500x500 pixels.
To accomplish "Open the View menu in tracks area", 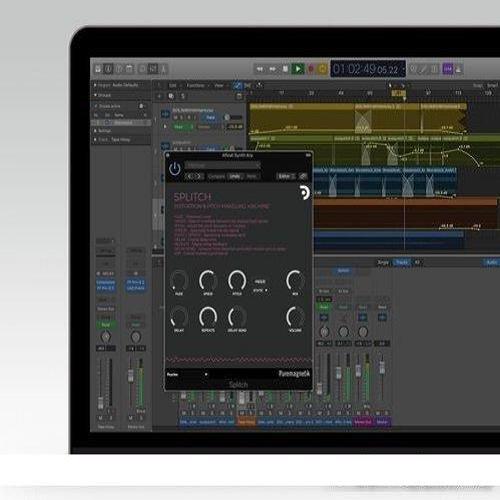I will [219, 86].
